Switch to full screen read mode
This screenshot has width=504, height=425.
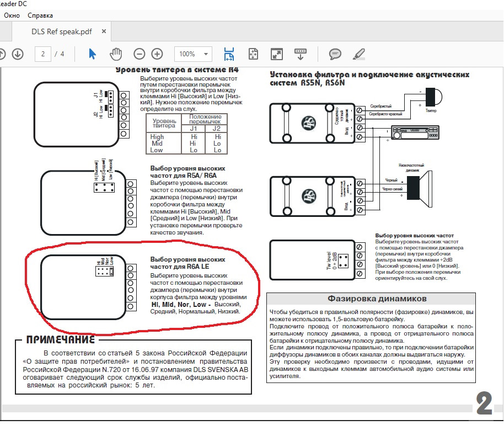[277, 54]
